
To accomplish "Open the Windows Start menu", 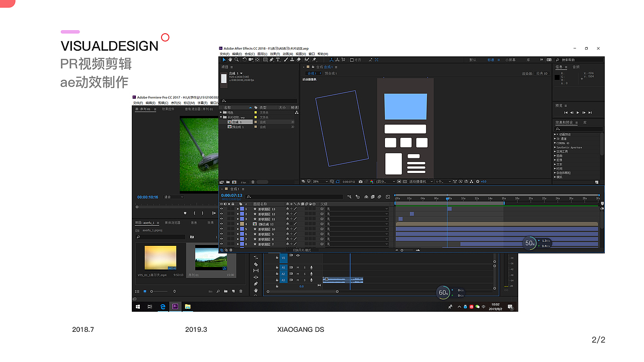I will [x=138, y=306].
